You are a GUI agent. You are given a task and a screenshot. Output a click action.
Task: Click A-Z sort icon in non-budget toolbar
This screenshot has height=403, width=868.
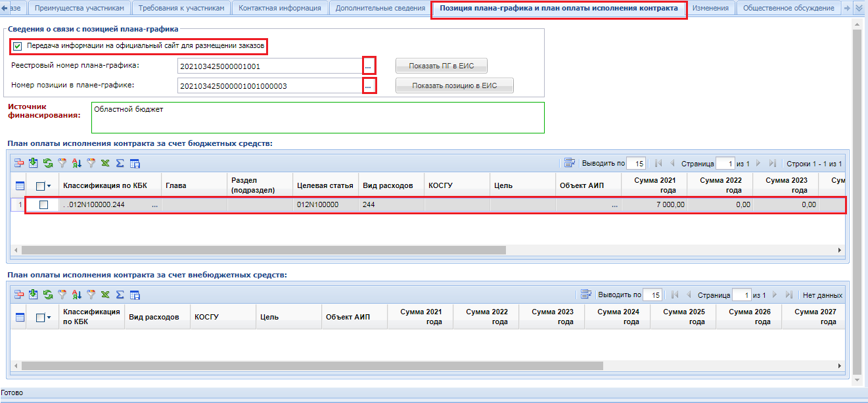(x=77, y=295)
